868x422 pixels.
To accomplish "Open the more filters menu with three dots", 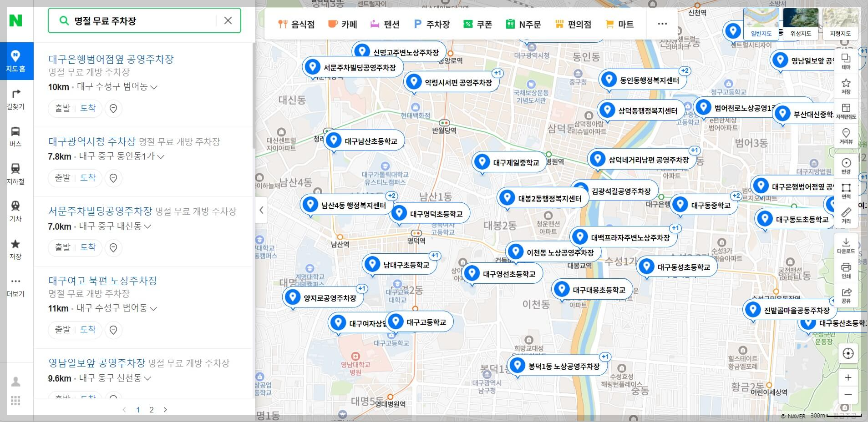I will click(662, 24).
